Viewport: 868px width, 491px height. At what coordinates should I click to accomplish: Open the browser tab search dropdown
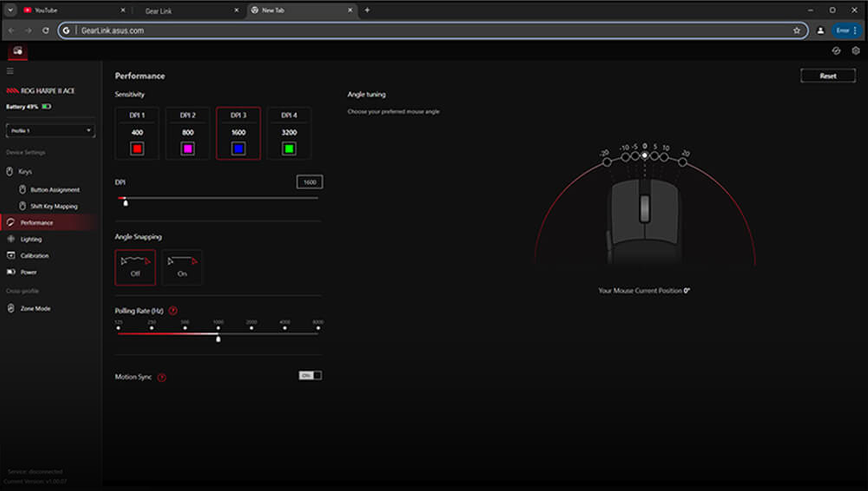pos(10,10)
